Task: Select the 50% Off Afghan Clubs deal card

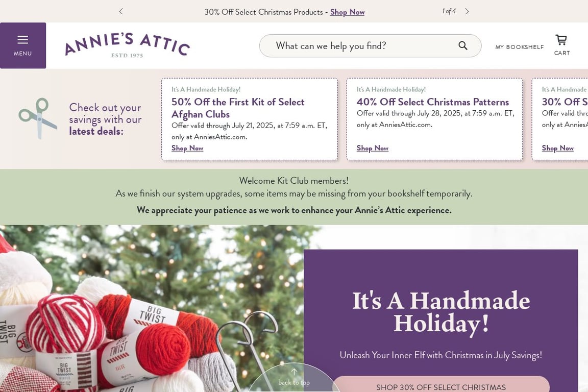Action: click(x=249, y=118)
